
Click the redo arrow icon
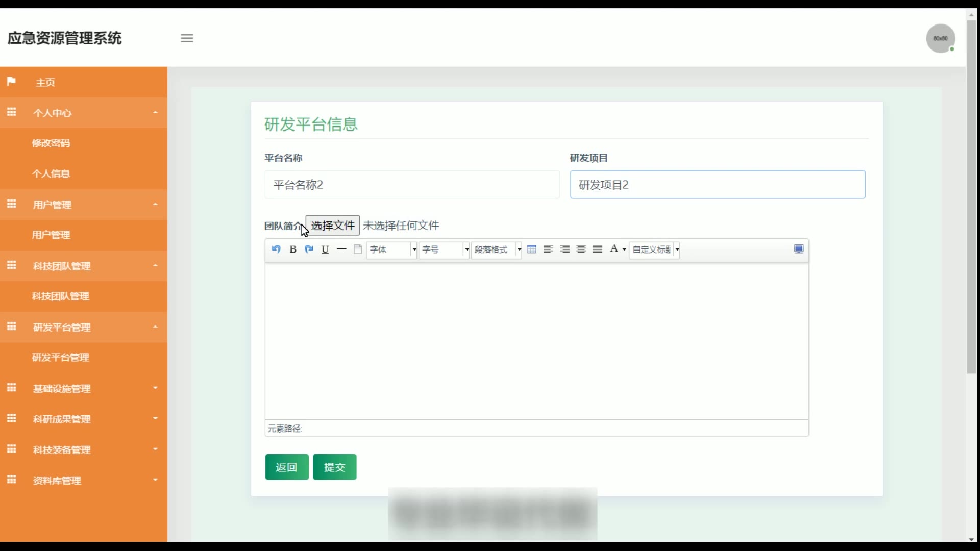pos(309,249)
